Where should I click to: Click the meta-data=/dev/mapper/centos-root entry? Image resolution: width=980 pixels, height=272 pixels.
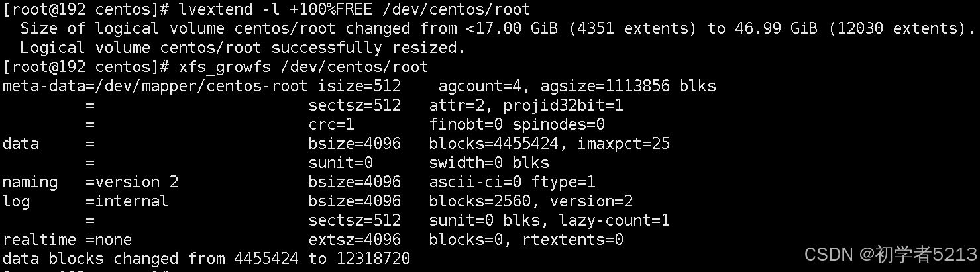[155, 86]
